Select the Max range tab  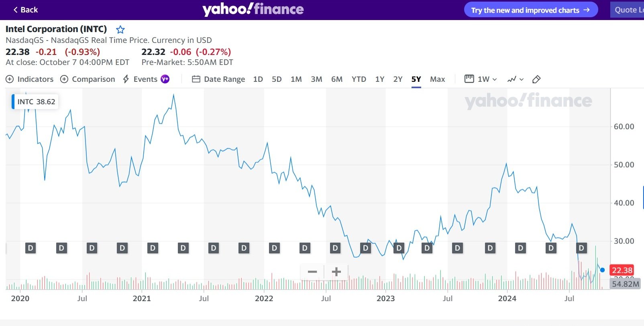click(437, 79)
